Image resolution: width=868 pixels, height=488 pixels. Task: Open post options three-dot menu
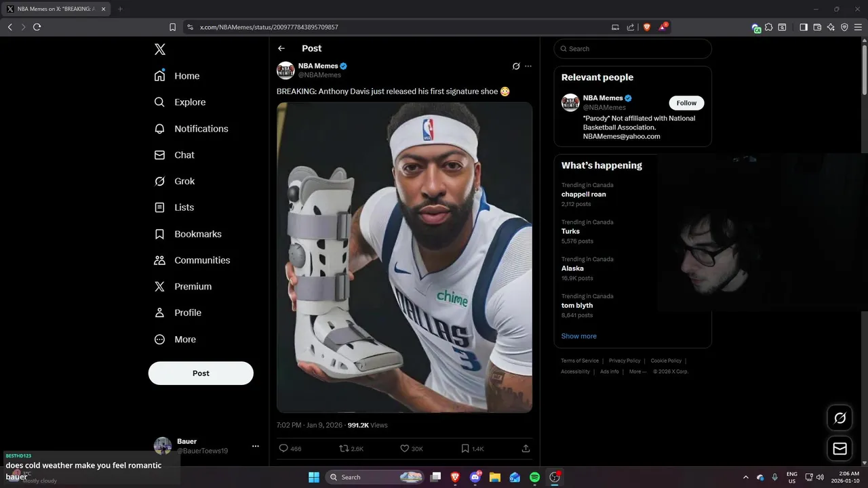528,66
